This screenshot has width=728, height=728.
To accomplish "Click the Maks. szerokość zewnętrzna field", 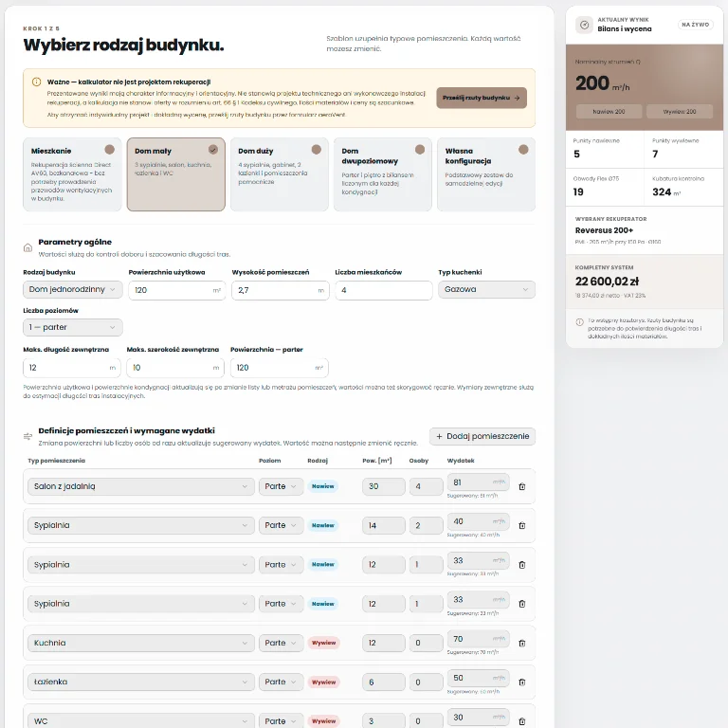I will point(175,368).
